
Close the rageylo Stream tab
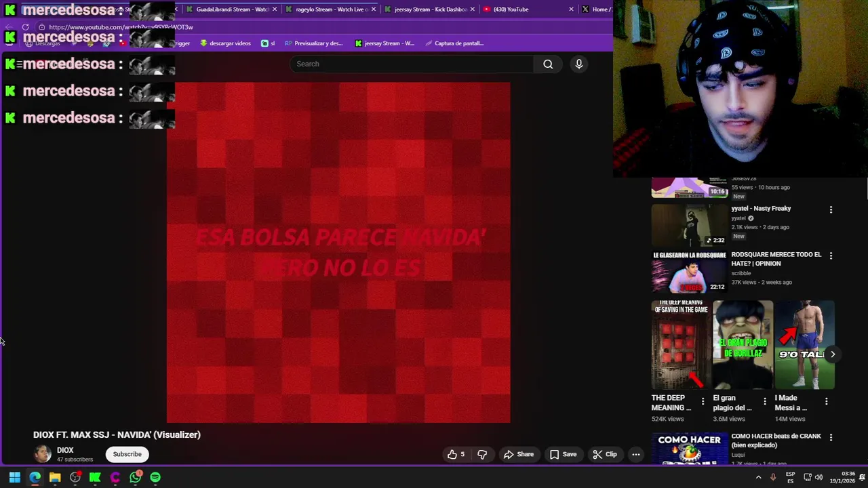(374, 9)
